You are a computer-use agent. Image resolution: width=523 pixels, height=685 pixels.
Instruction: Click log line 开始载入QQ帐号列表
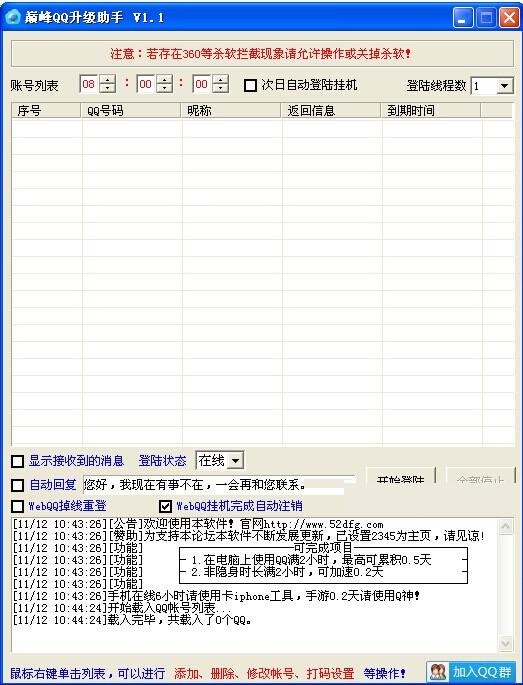pyautogui.click(x=122, y=608)
